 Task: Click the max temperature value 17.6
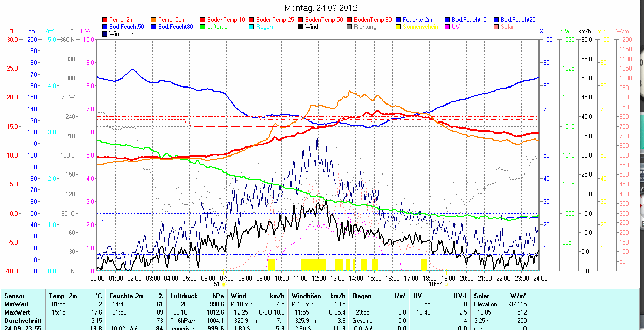point(97,312)
